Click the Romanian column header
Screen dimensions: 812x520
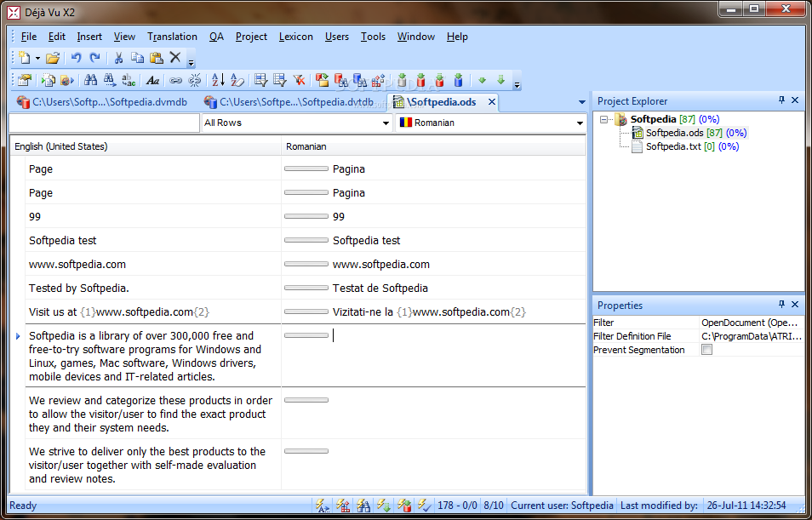tap(433, 146)
